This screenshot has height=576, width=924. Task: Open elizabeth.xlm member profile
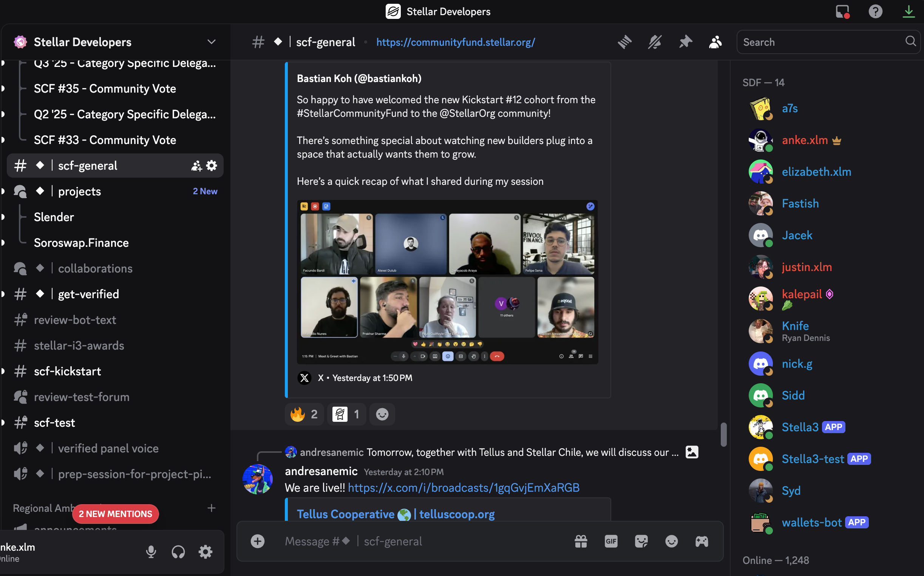(x=826, y=172)
